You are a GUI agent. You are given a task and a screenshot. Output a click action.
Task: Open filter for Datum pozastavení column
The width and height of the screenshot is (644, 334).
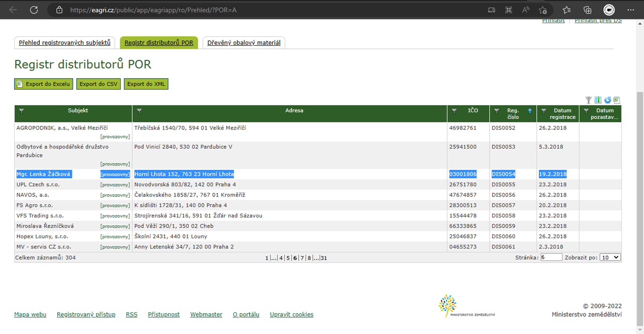click(x=586, y=111)
